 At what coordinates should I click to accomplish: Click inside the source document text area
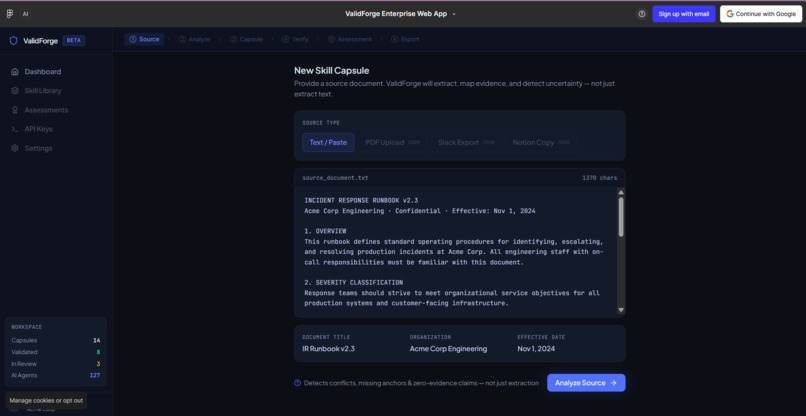pos(455,251)
